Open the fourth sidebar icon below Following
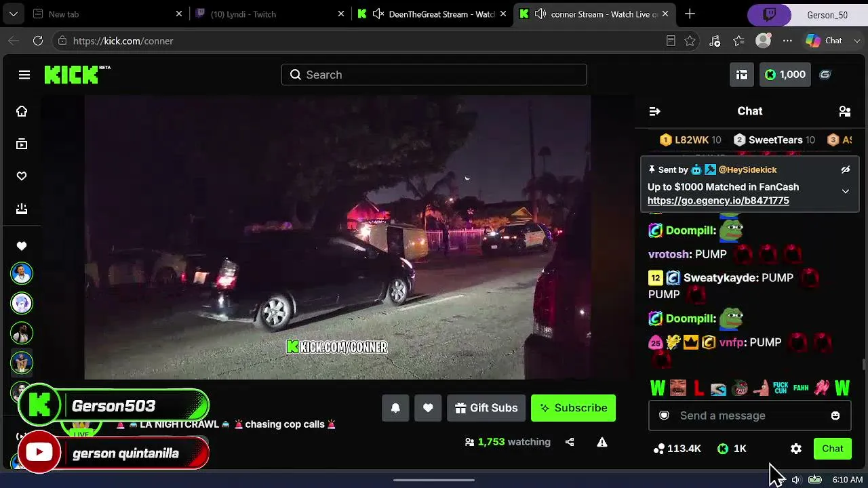 pos(22,209)
